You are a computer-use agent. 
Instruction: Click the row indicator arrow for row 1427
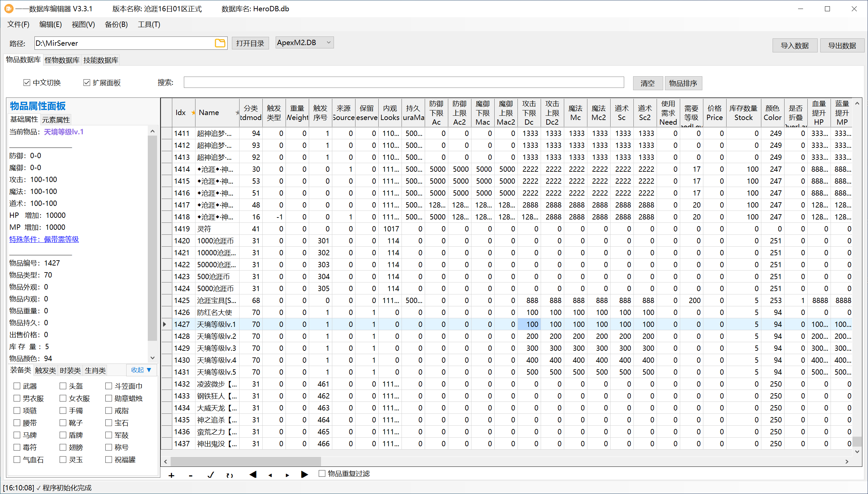click(x=165, y=324)
